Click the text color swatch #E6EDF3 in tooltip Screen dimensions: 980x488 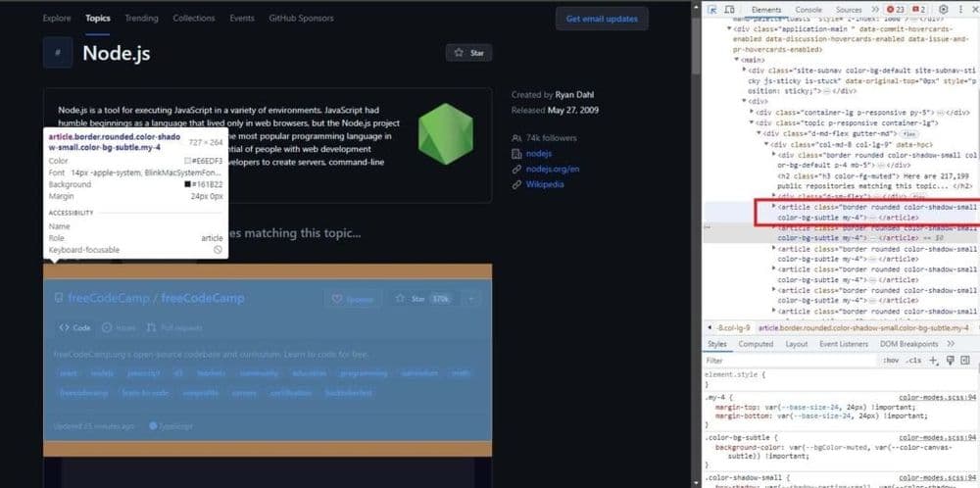coord(187,162)
